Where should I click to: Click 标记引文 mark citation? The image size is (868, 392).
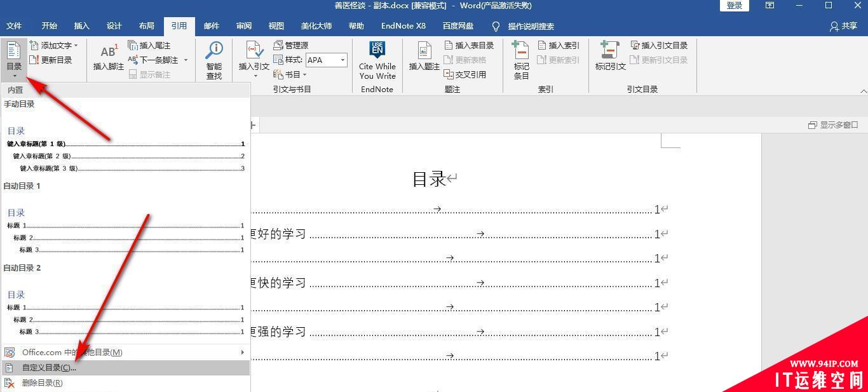coord(610,57)
